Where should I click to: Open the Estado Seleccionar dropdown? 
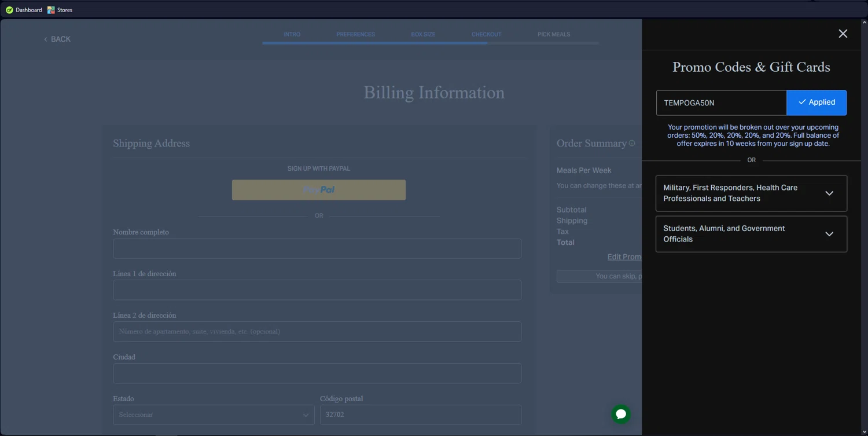point(214,415)
